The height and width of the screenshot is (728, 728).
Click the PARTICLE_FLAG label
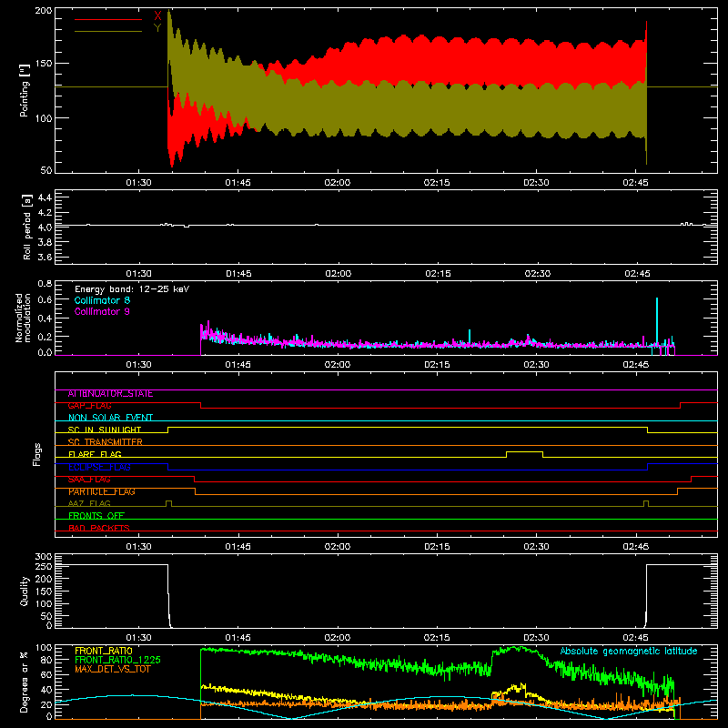click(102, 491)
